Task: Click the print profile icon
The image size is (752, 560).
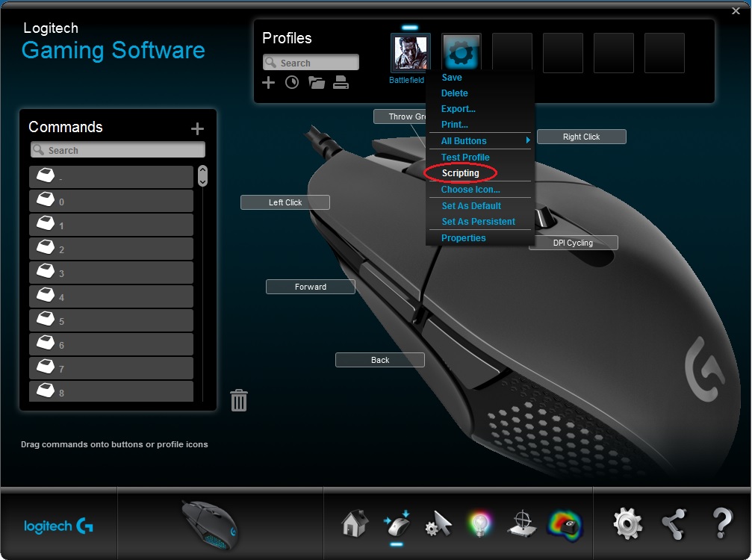Action: pos(341,83)
